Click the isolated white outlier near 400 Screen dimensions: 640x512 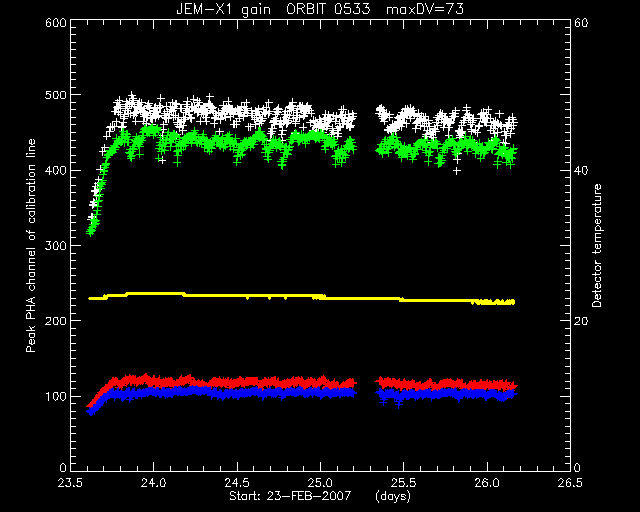pyautogui.click(x=457, y=171)
